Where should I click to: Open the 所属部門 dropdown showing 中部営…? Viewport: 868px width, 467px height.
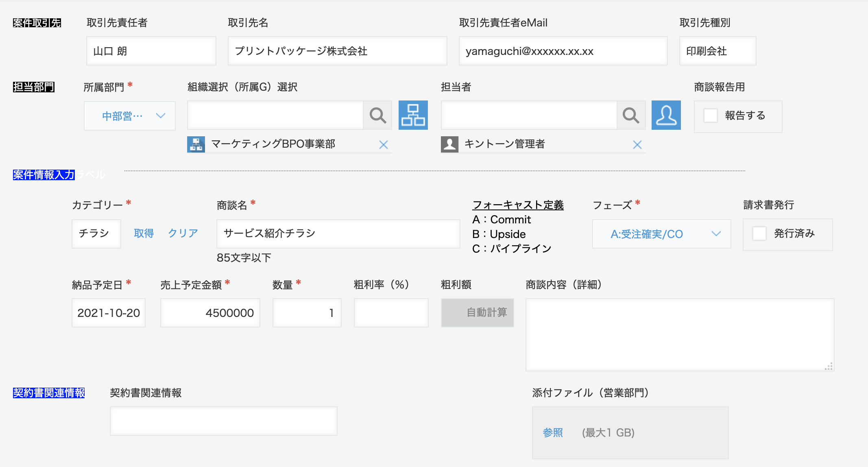130,116
